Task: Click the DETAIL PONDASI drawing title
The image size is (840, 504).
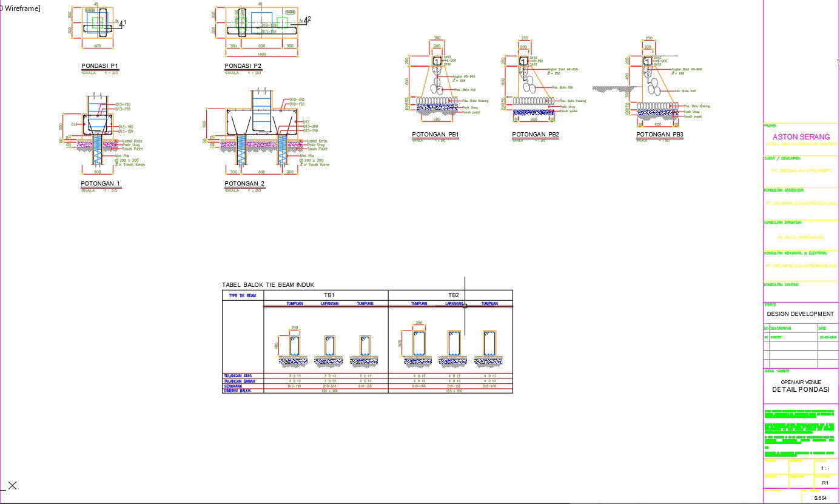Action: pos(801,390)
